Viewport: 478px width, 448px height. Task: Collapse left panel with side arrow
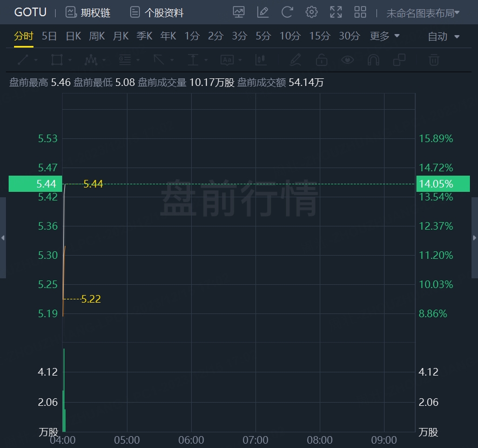[3, 238]
